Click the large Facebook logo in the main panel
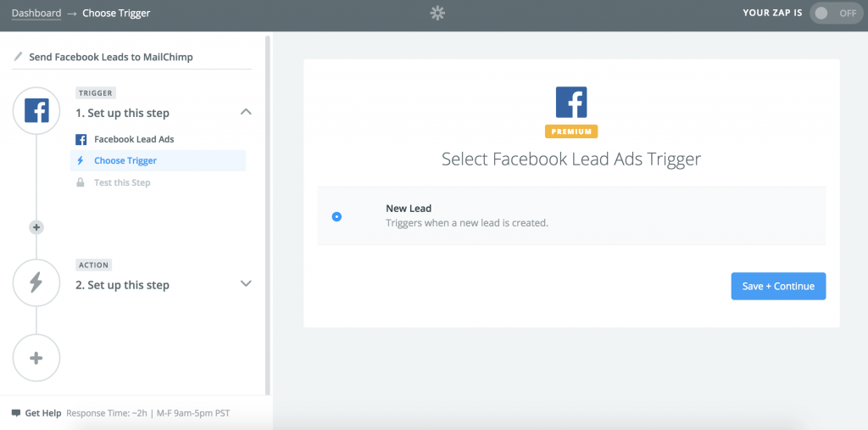 click(571, 102)
